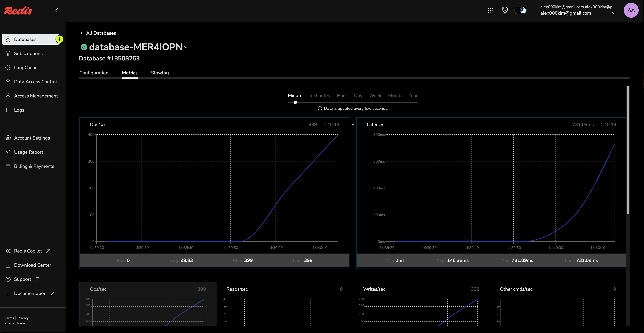The image size is (644, 333).
Task: Click the Redis logo
Action: point(18,10)
